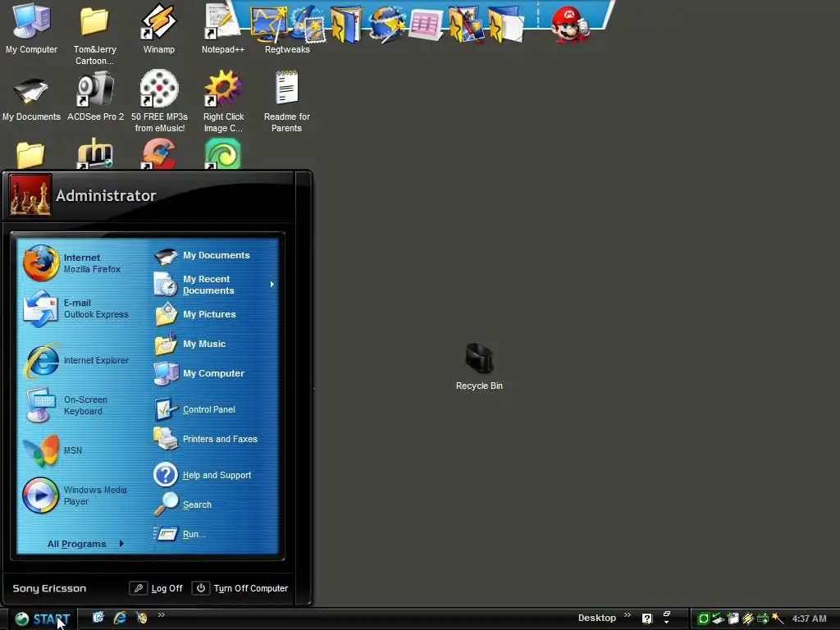Click Outlook Express Quick Launch icon
Image resolution: width=840 pixels, height=630 pixels.
click(x=98, y=618)
